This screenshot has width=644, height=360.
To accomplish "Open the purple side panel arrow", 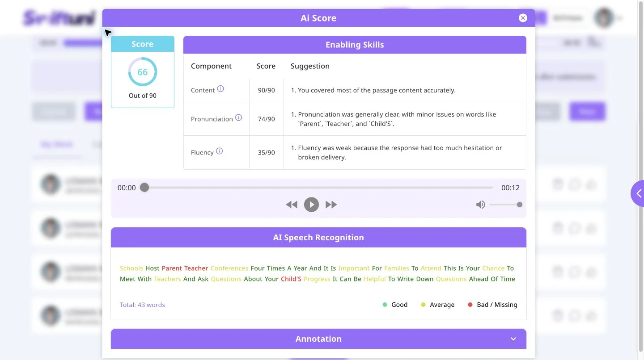I will pyautogui.click(x=638, y=193).
